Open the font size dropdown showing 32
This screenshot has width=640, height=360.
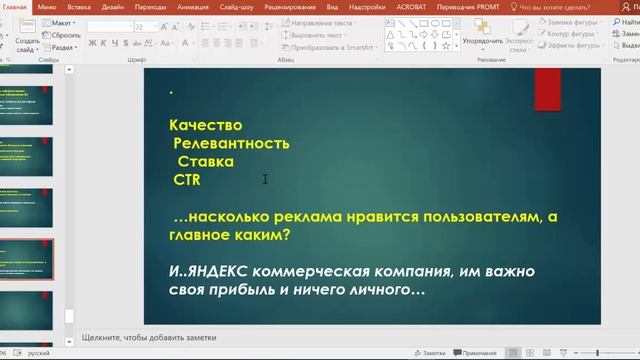[146, 27]
